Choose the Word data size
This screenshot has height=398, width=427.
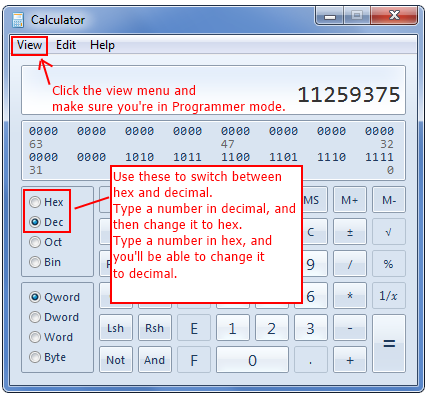tap(51, 337)
